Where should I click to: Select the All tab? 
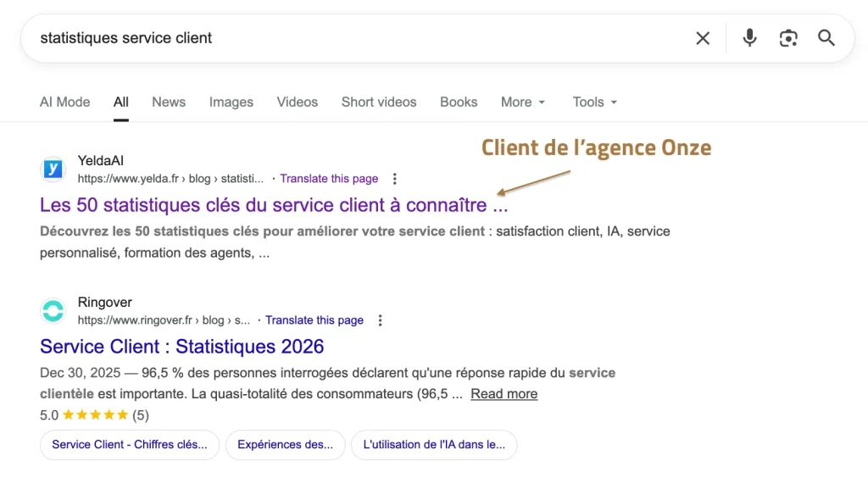tap(121, 103)
